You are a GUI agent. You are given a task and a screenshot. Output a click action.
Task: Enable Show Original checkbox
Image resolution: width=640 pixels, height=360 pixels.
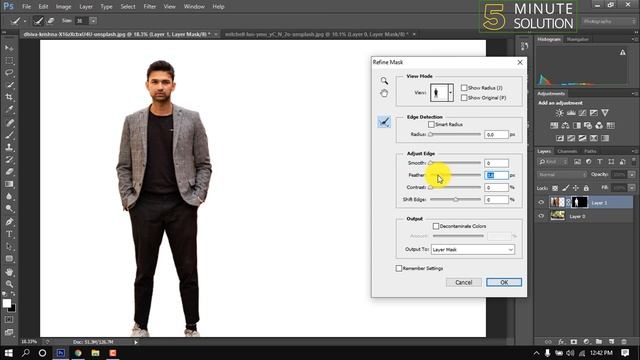464,98
